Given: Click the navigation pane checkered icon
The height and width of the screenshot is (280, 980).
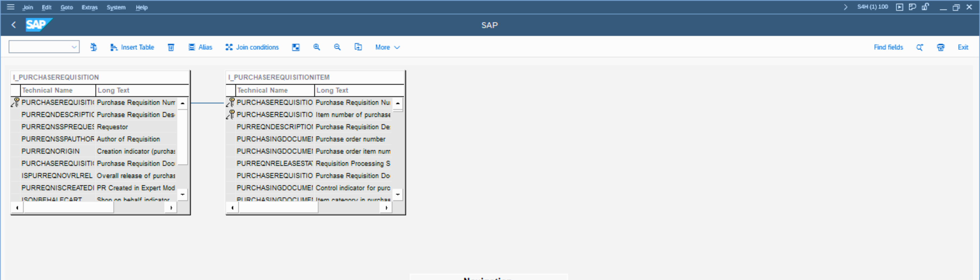Looking at the screenshot, I should click(296, 47).
